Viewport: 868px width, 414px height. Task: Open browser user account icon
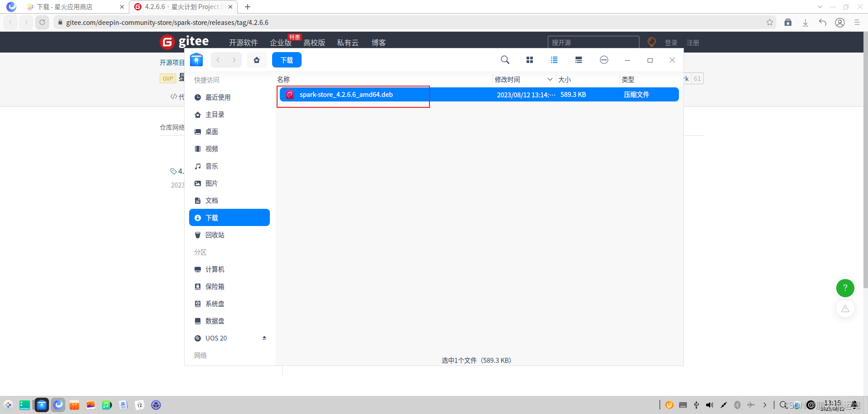840,22
